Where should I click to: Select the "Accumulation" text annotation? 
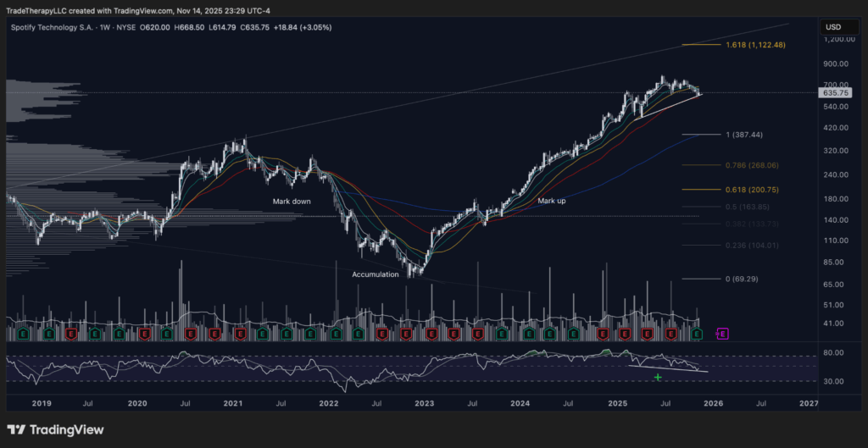click(x=376, y=274)
